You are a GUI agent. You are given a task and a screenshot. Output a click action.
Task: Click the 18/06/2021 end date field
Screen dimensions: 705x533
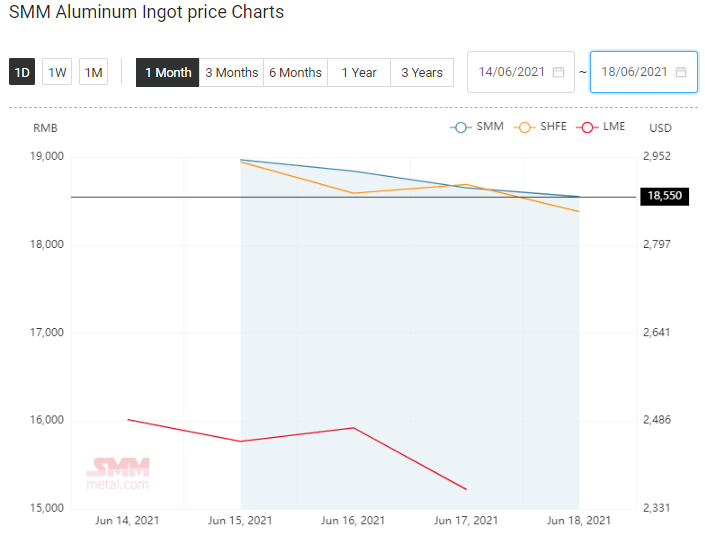tap(643, 72)
